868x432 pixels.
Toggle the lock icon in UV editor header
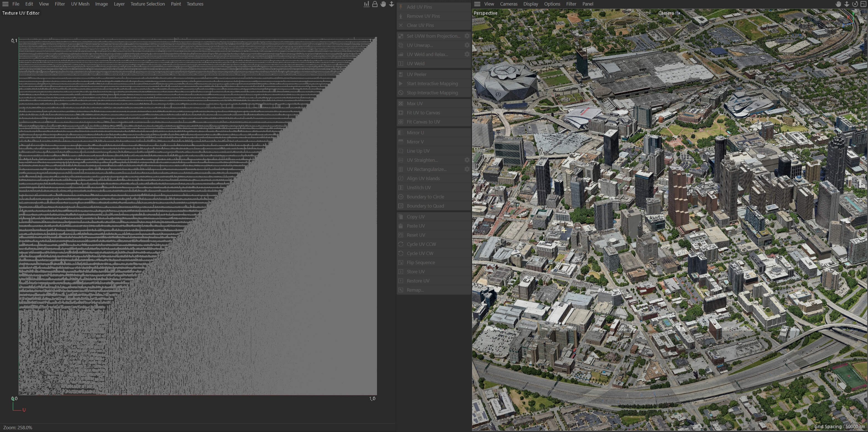point(375,4)
